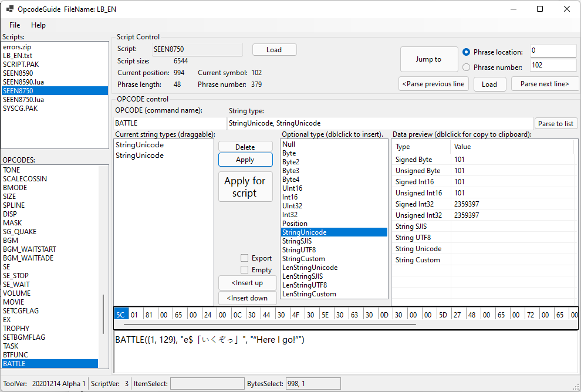Select StringSJIS in the Optional type list
This screenshot has height=392, width=581.
[334, 241]
